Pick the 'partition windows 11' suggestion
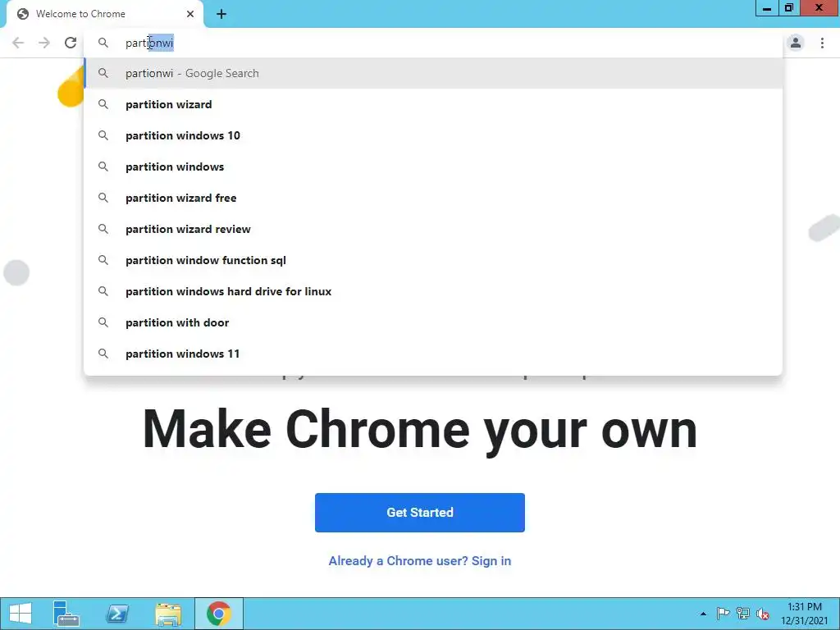This screenshot has width=840, height=630. click(x=434, y=353)
